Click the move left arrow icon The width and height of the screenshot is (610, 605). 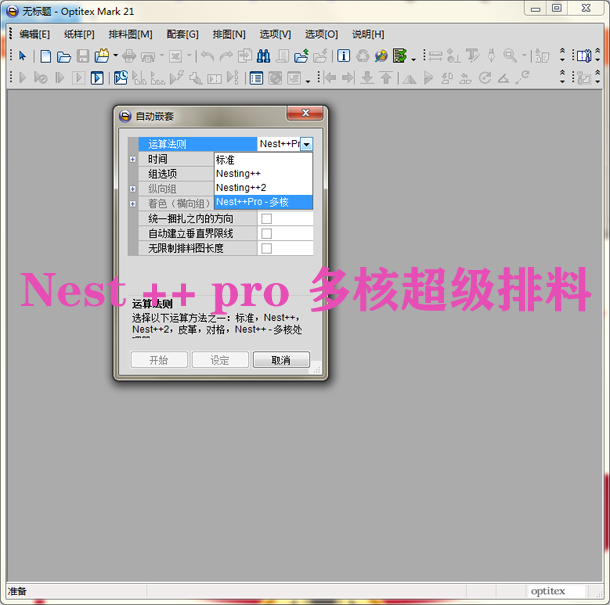pyautogui.click(x=330, y=78)
